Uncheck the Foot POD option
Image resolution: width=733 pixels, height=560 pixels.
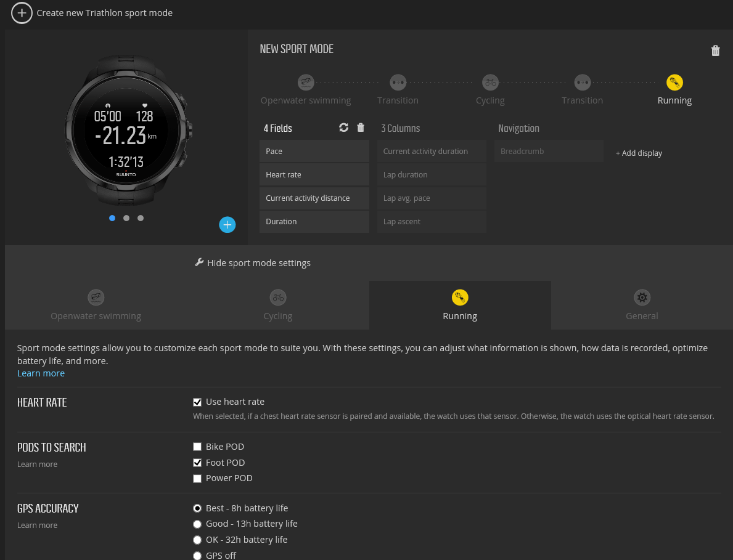(197, 462)
